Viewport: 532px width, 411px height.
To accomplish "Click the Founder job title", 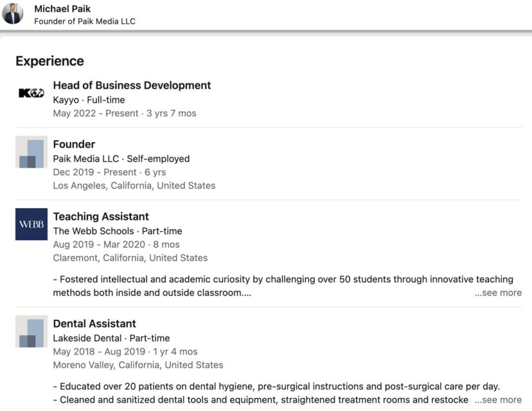I will pyautogui.click(x=74, y=144).
